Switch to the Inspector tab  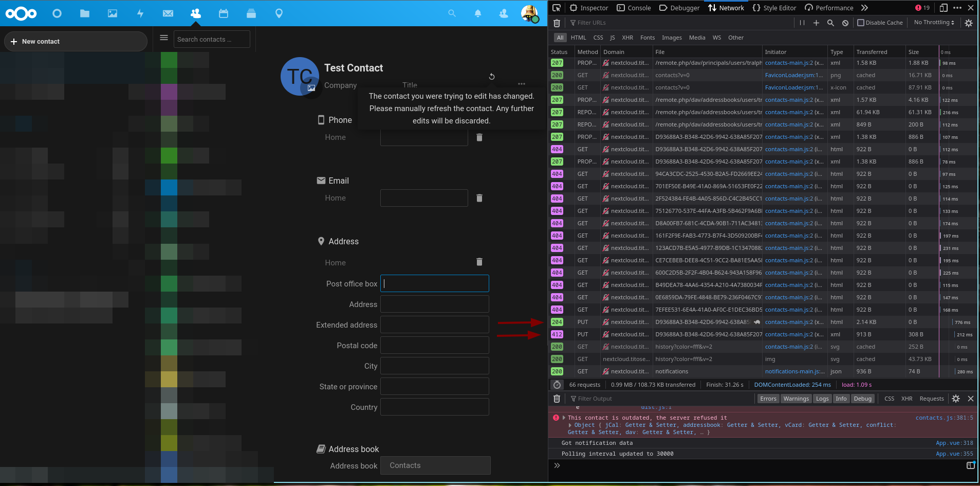tap(589, 8)
